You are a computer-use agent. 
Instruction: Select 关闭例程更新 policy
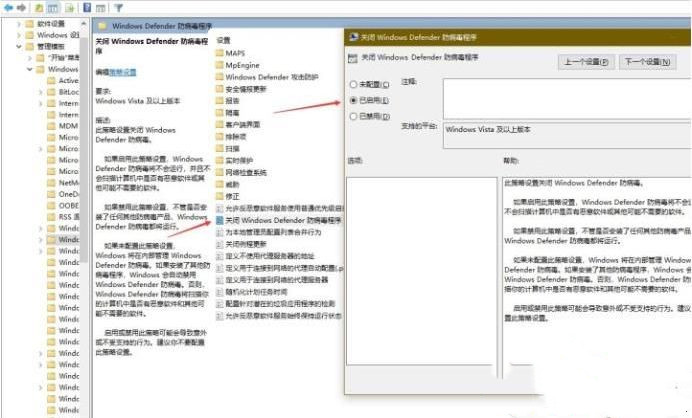point(241,244)
